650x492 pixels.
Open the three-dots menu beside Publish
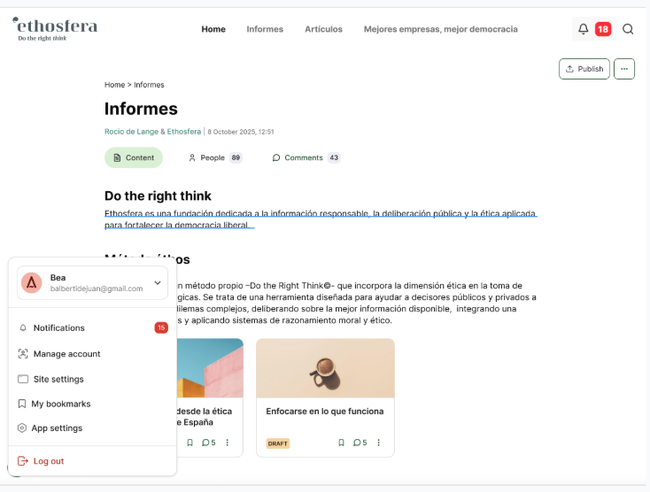(624, 69)
